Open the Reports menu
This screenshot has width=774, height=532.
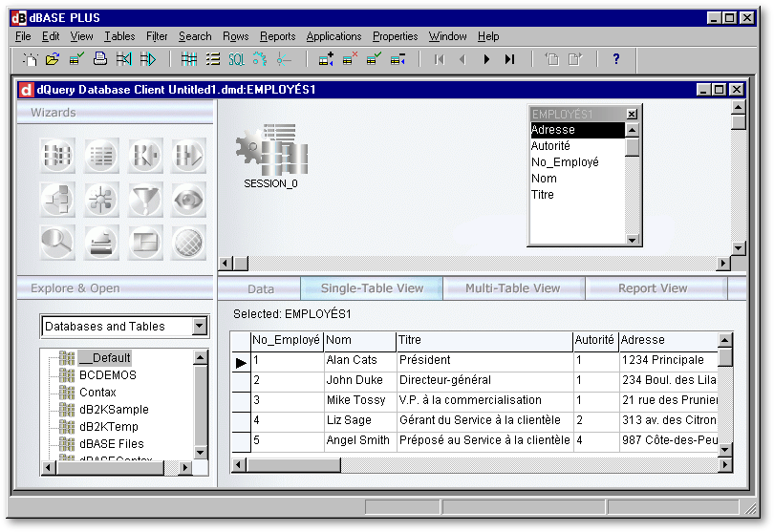click(x=278, y=36)
